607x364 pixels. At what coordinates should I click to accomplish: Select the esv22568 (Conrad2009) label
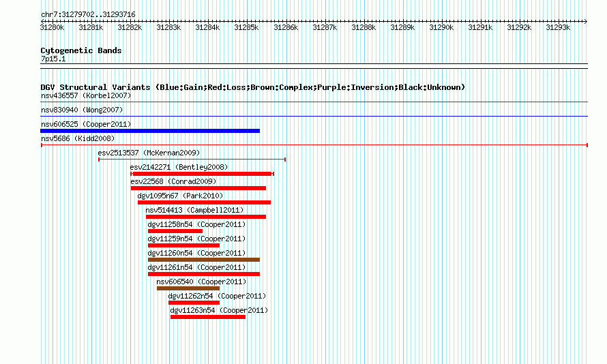[x=173, y=181]
